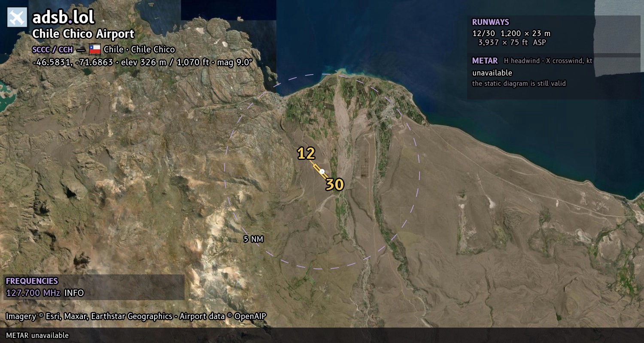Screen dimensions: 644x343
Task: Click the "FREQUENCIES" panel header
Action: tap(32, 281)
